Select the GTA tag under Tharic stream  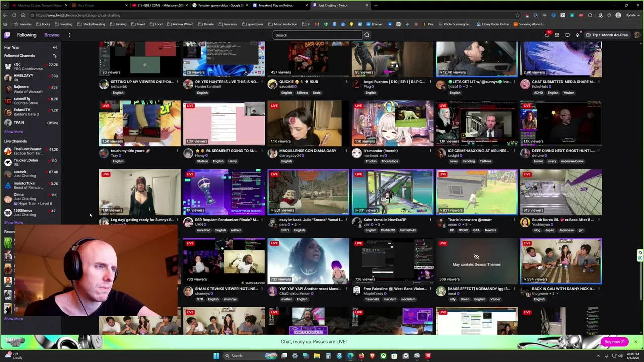[x=476, y=230]
